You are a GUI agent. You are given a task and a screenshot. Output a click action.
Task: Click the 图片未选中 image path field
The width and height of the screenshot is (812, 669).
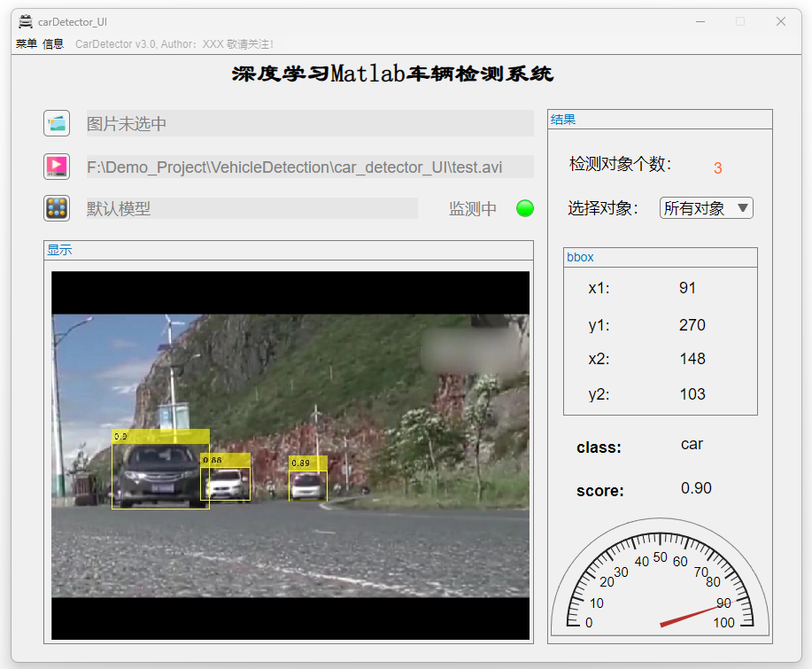pyautogui.click(x=310, y=123)
